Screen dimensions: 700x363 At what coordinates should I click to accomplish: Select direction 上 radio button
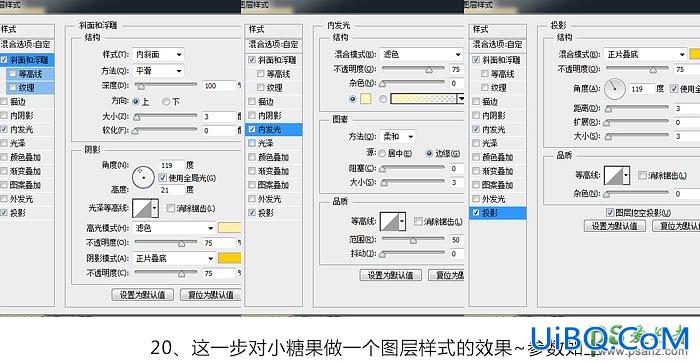(136, 102)
